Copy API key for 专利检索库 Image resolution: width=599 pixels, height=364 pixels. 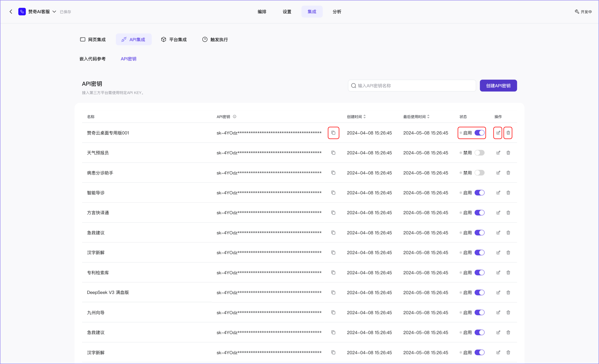coord(333,272)
